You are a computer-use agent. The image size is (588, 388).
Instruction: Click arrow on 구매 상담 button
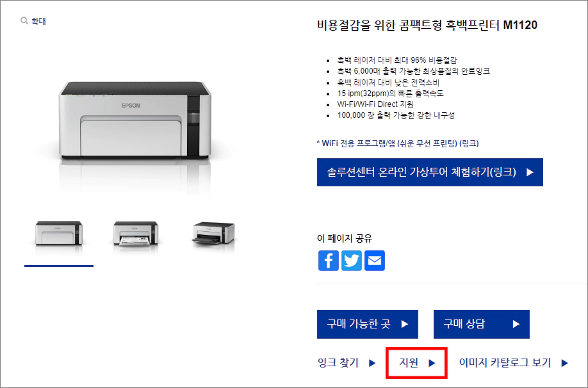pyautogui.click(x=516, y=324)
